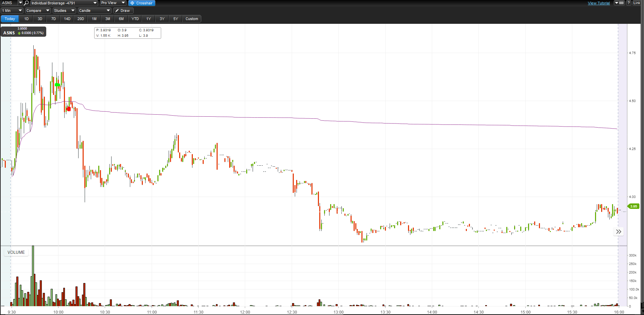Select the 20D range tab
This screenshot has width=644, height=315.
tap(81, 19)
